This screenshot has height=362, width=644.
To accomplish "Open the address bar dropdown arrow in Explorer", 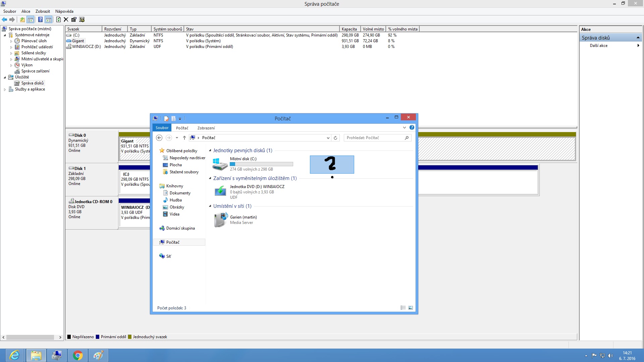I will click(328, 138).
